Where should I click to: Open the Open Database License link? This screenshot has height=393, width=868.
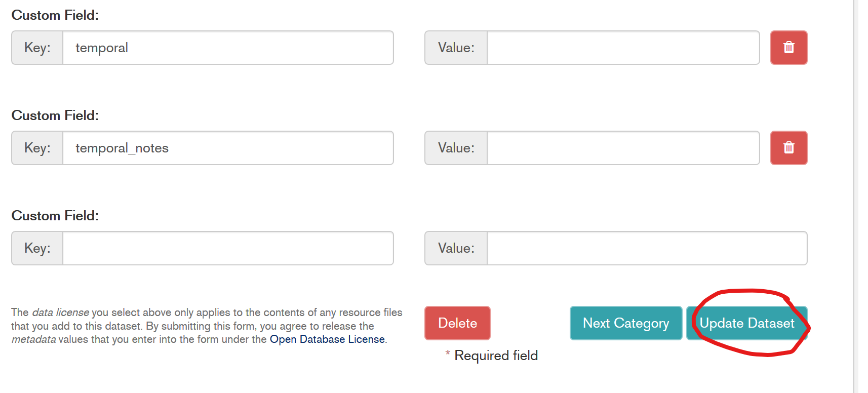(327, 339)
